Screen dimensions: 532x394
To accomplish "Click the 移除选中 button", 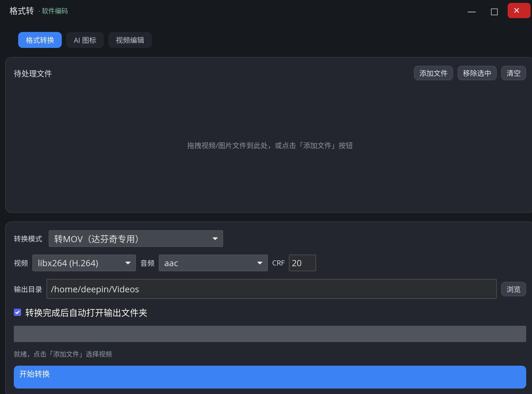I will (x=477, y=73).
